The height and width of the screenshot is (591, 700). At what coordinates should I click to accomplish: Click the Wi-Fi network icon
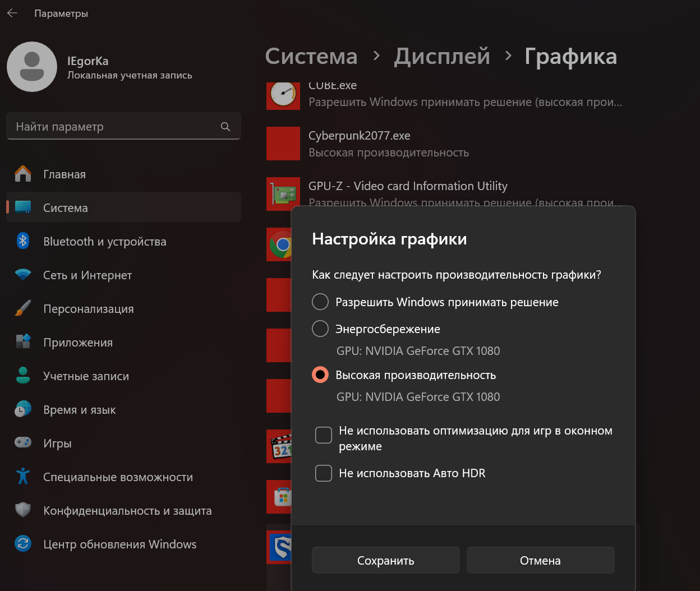click(23, 275)
